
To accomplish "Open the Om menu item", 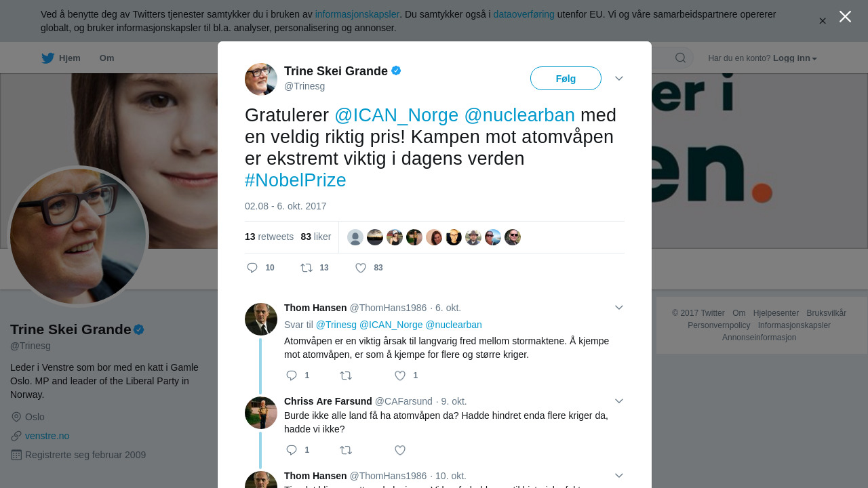I will pos(107,58).
